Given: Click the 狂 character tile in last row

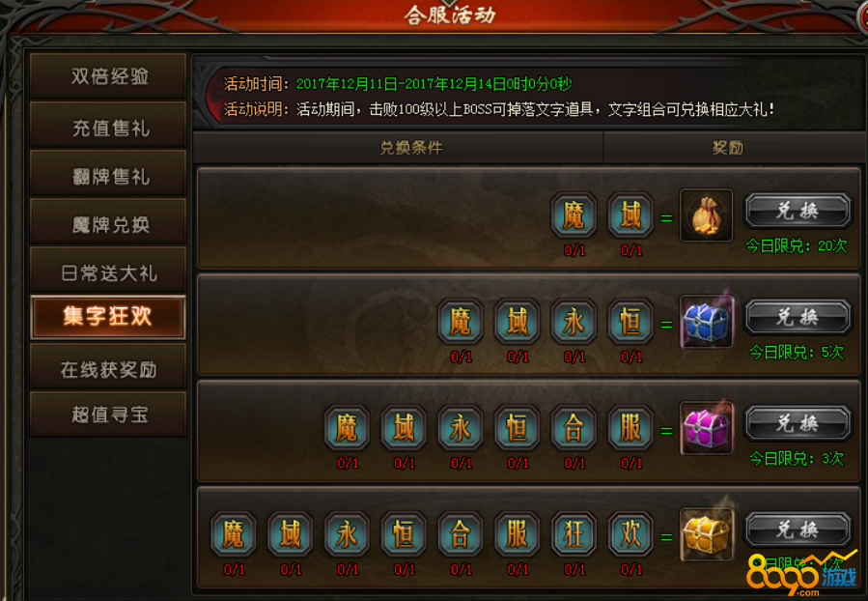Looking at the screenshot, I should 574,534.
